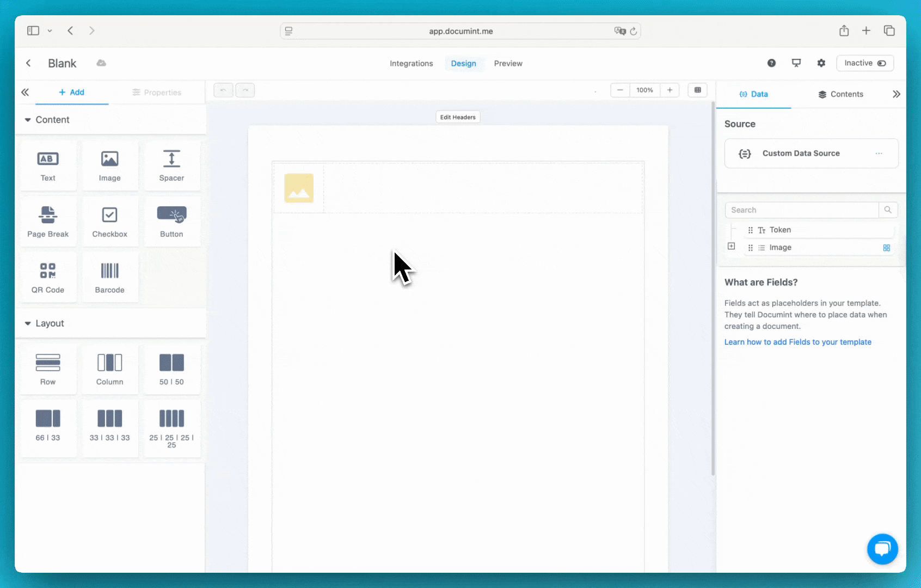Click the Edit Headers button
The height and width of the screenshot is (588, 921).
coord(458,117)
